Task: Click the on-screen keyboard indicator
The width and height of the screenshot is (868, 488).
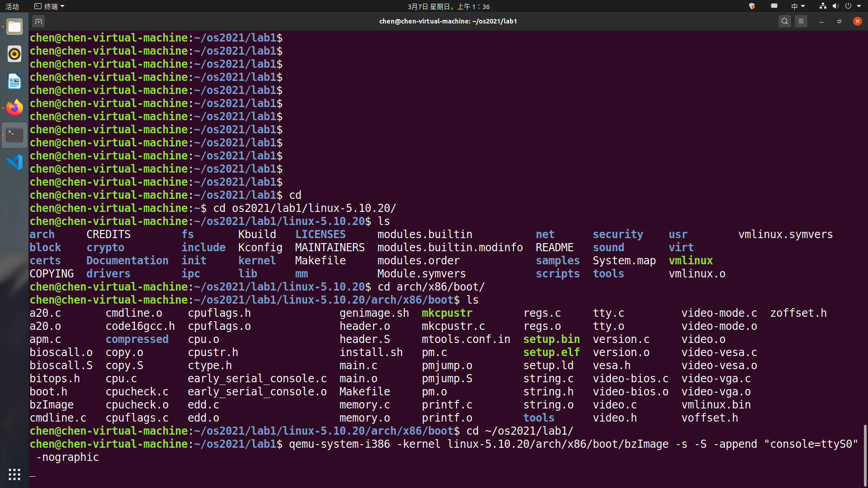Action: coord(774,6)
